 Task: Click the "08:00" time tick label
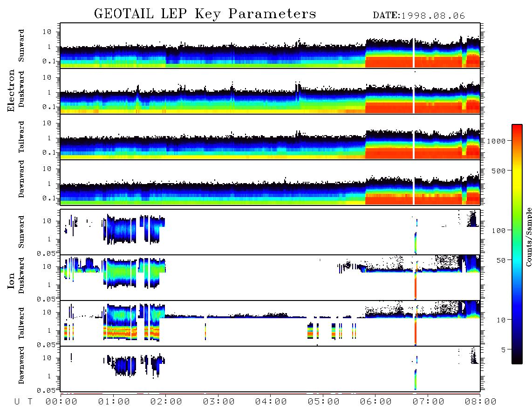coord(481,402)
